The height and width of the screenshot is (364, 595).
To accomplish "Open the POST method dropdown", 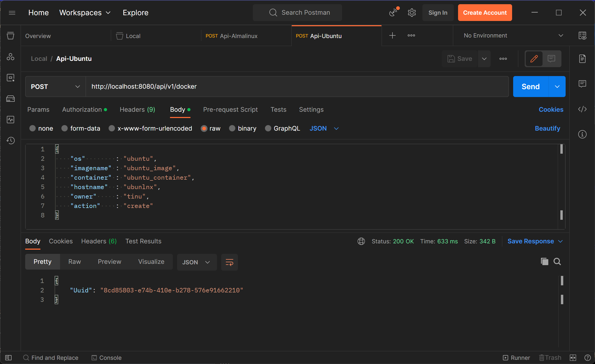I will click(x=55, y=87).
